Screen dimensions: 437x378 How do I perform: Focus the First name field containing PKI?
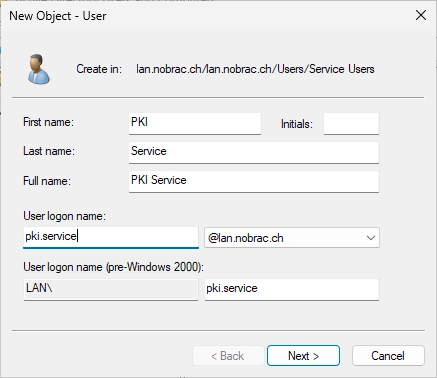[x=195, y=123]
